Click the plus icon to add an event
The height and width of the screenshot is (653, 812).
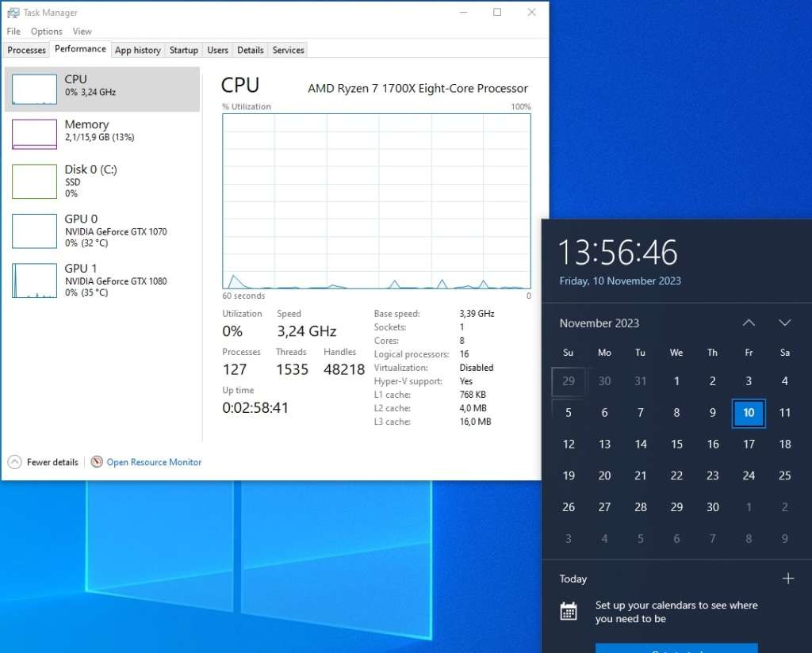790,579
